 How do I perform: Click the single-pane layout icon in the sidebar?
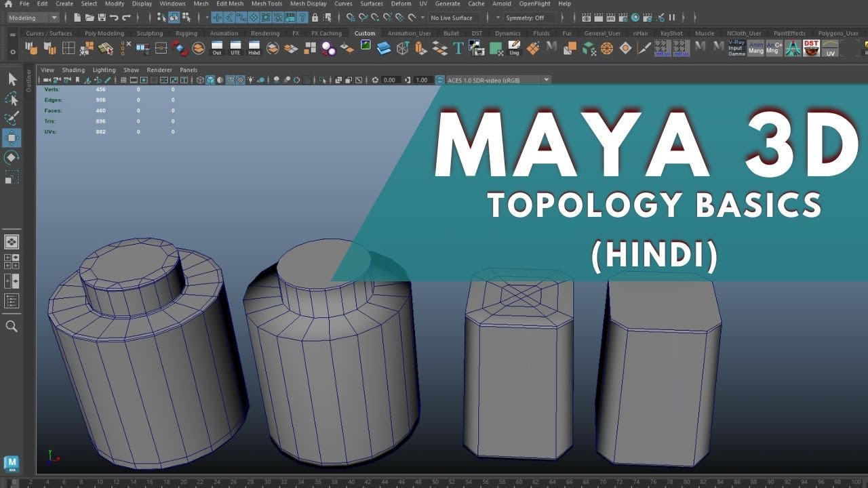tap(12, 242)
